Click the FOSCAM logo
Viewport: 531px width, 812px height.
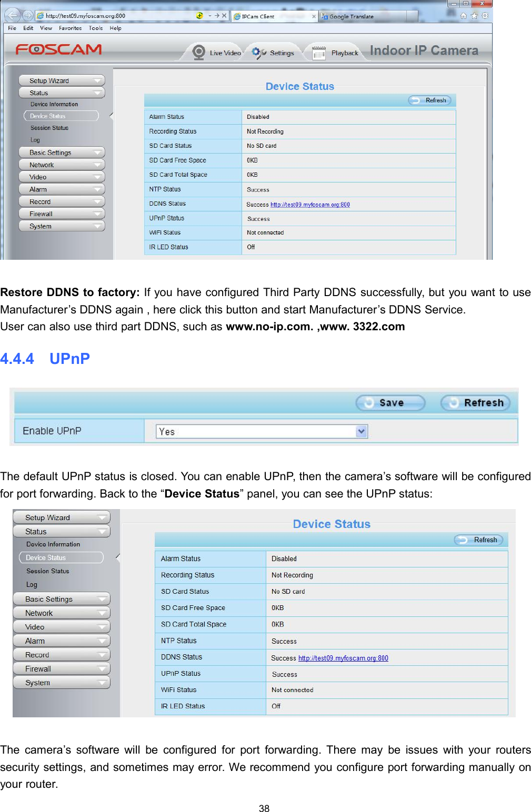click(58, 50)
